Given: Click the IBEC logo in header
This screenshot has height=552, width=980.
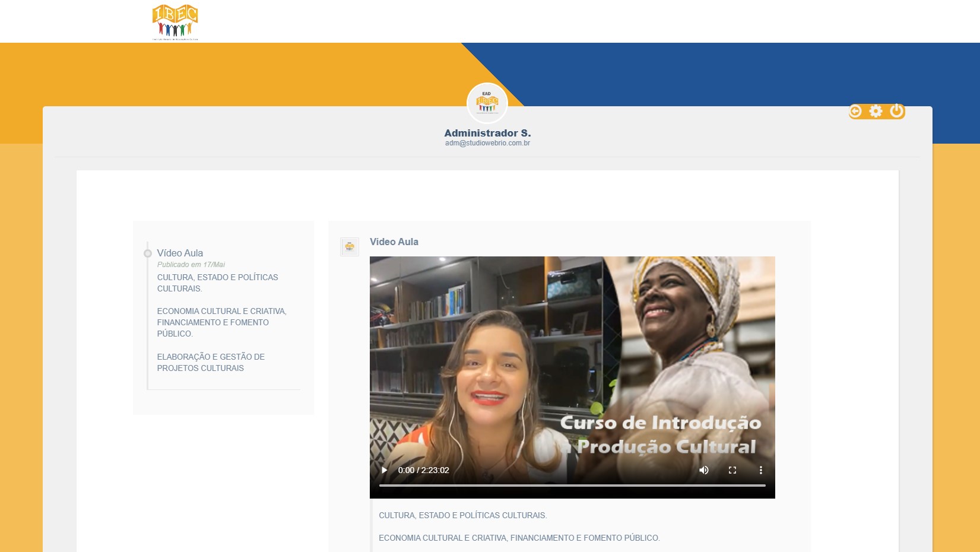Looking at the screenshot, I should tap(175, 22).
